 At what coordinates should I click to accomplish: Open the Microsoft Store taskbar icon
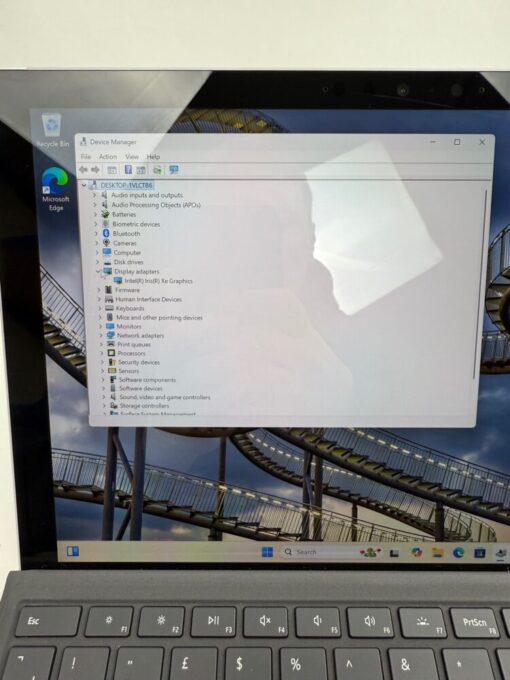pyautogui.click(x=480, y=552)
